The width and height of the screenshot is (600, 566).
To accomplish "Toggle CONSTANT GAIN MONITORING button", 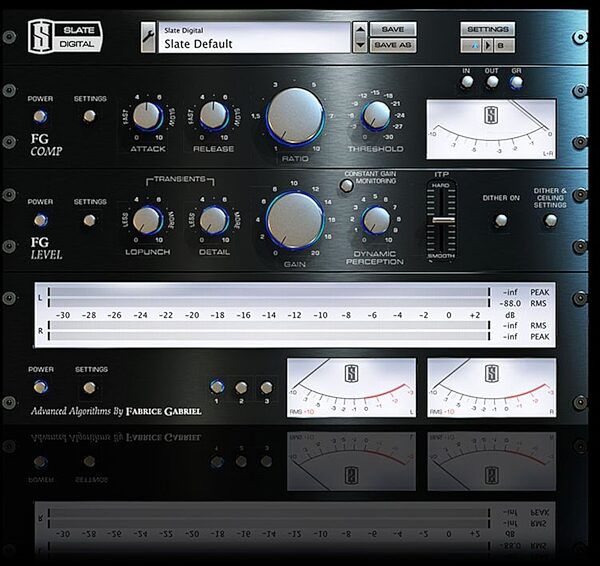I will 347,185.
